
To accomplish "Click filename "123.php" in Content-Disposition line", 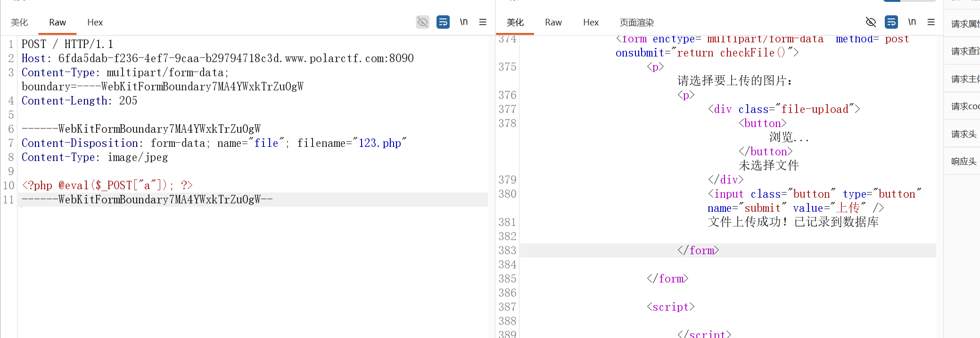I will pyautogui.click(x=352, y=143).
